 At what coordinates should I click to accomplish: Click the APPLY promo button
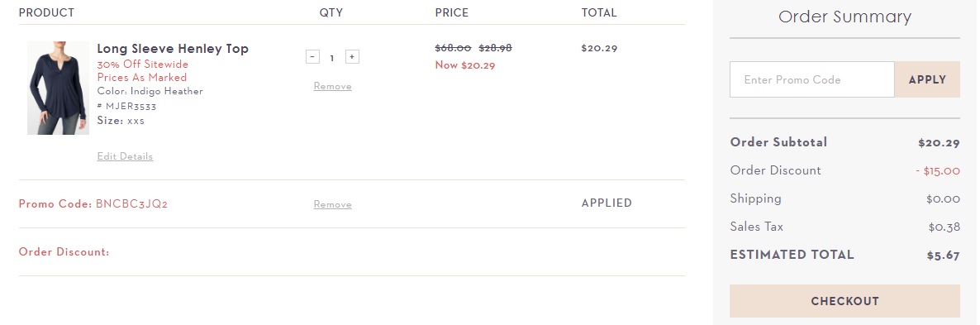click(x=927, y=79)
